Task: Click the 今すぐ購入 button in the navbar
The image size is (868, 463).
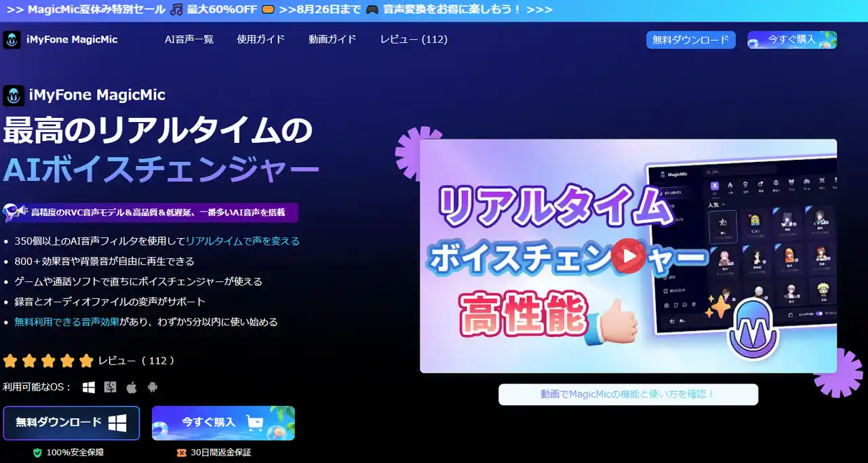Action: (x=792, y=40)
